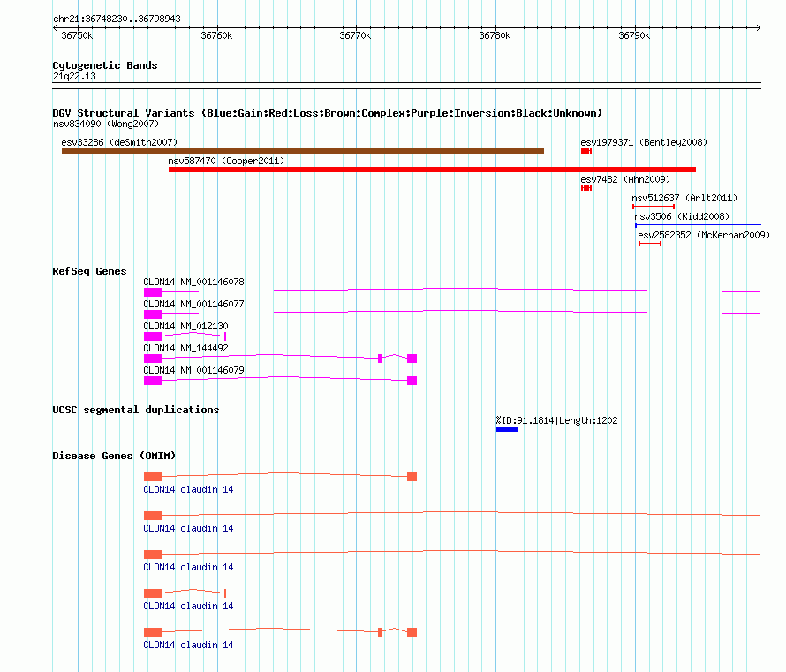Click the narrow middle exon of the OMIM transcript
This screenshot has height=672, width=786.
pyautogui.click(x=380, y=632)
